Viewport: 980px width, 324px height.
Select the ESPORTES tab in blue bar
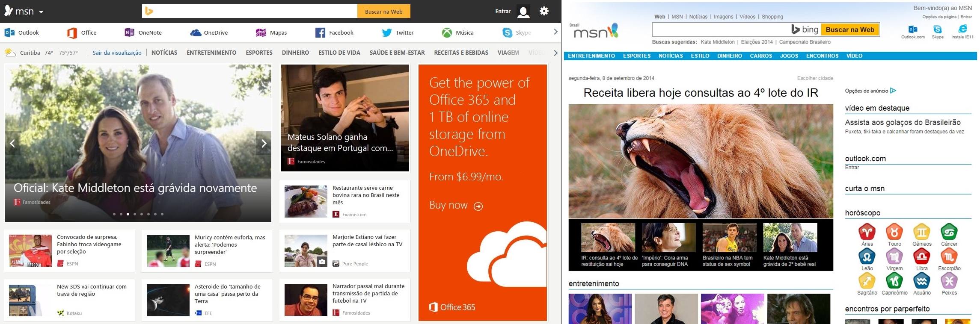point(636,56)
